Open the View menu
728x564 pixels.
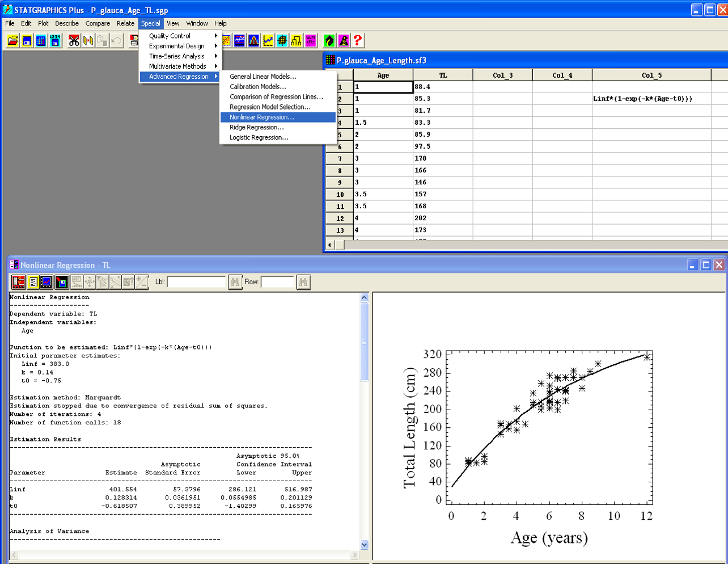(173, 23)
